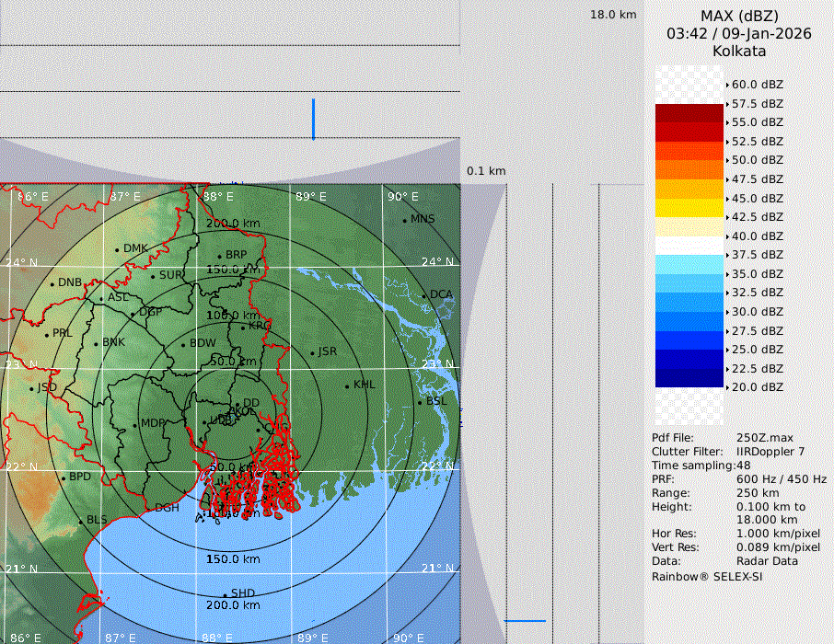Select the darkest navy 20.0 dBZ color band
834x644 pixels.
pos(689,378)
